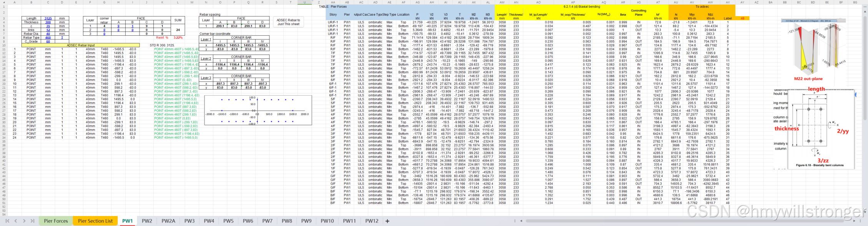Click the underlined Layer 3 corner bar label
Image resolution: width=868 pixels, height=226 pixels.
(206, 78)
